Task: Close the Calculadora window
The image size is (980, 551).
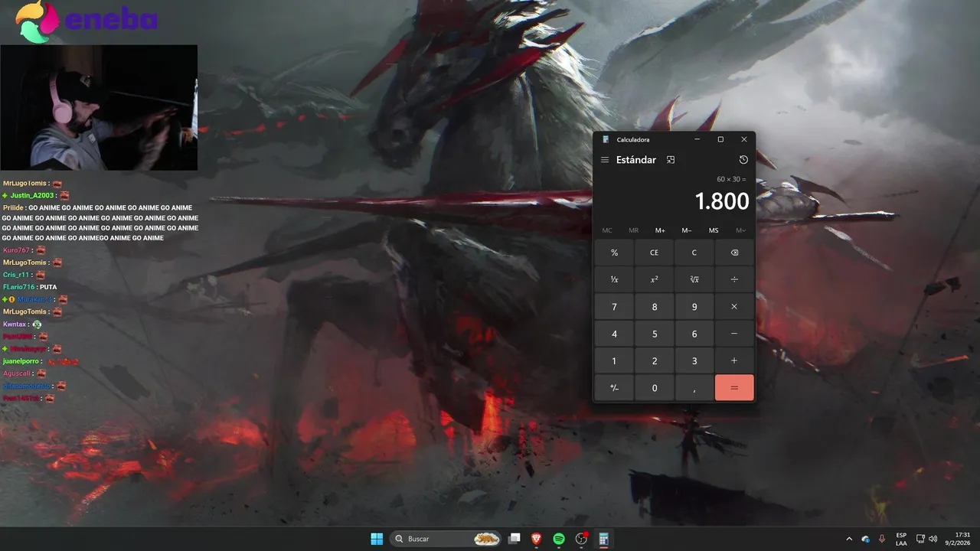Action: pyautogui.click(x=744, y=139)
